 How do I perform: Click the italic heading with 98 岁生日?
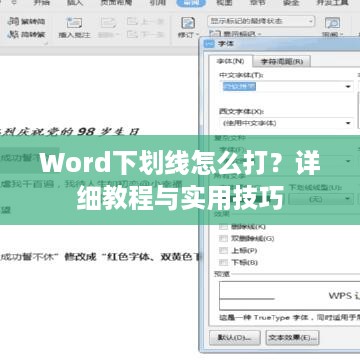[69, 132]
